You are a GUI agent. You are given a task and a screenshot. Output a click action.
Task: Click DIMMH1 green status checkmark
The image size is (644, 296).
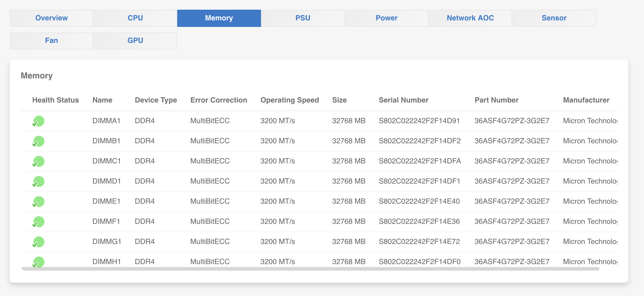pos(38,262)
